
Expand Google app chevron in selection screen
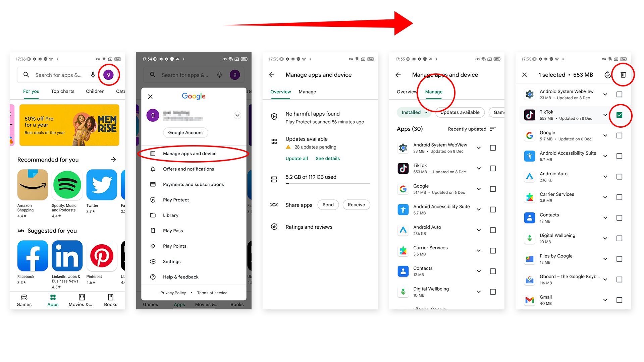click(x=605, y=135)
